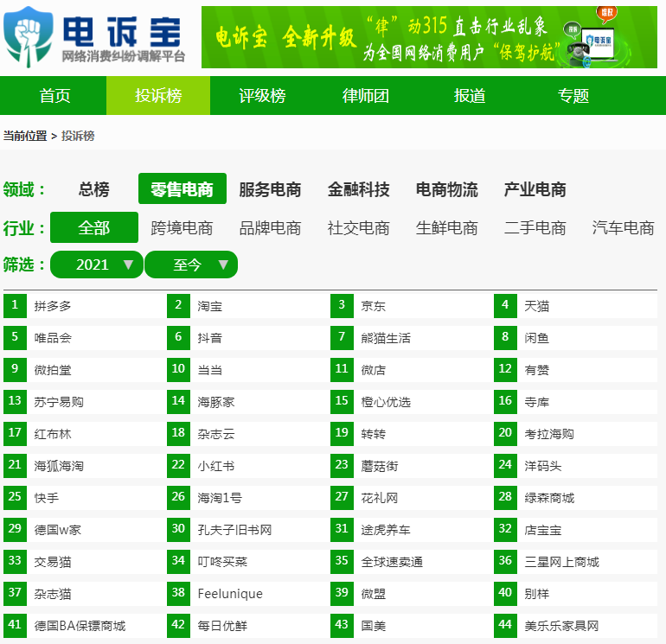Open rank 44 美乐乐家具网 entry

point(575,626)
